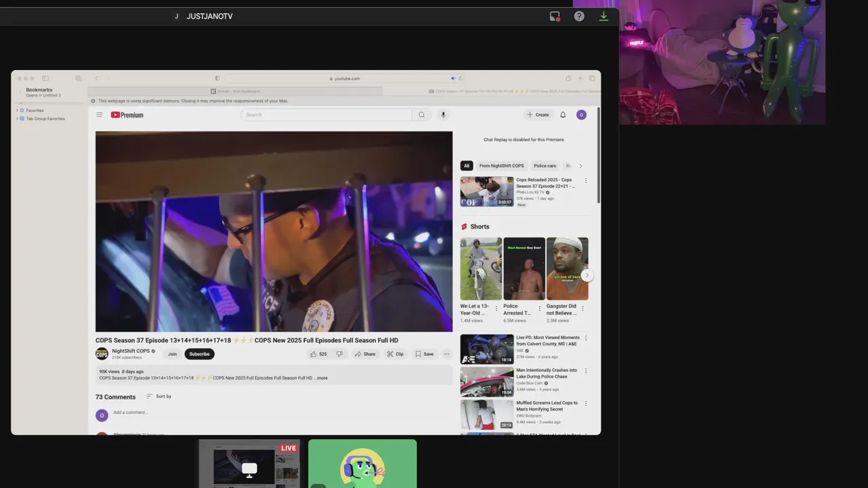Click the NightShift COPS channel avatar
This screenshot has height=488, width=868.
(x=102, y=354)
